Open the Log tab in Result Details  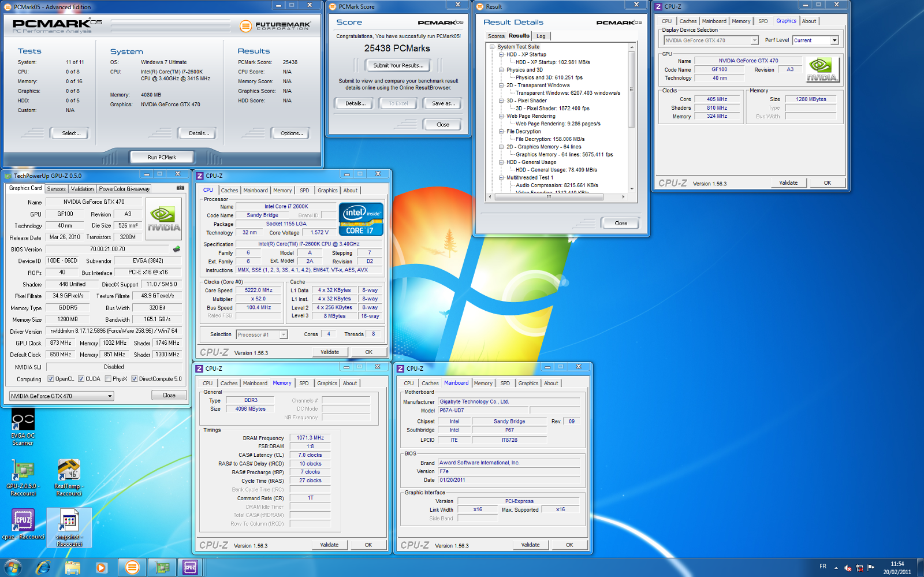coord(541,36)
